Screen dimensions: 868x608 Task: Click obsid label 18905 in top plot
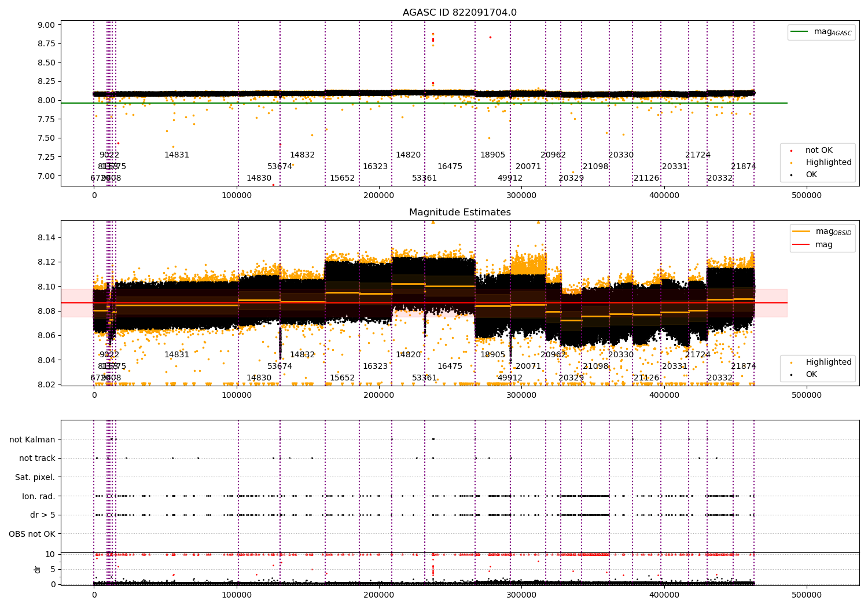[492, 155]
